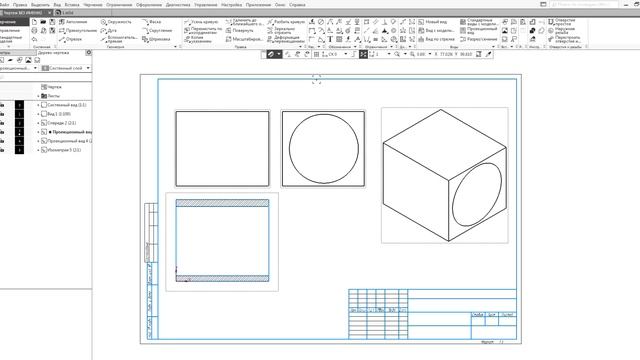The image size is (640, 360).
Task: Select the Автолиния tool
Action: 73,22
